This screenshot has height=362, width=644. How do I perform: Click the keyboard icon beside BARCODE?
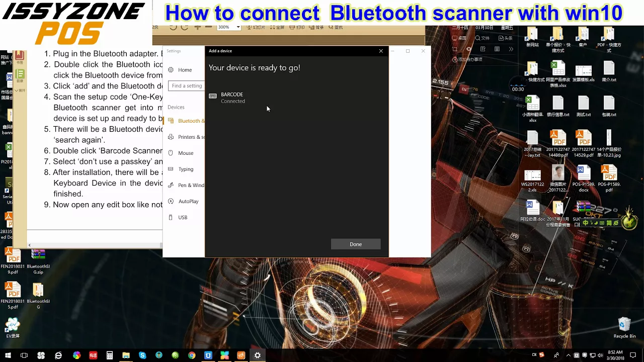(213, 96)
